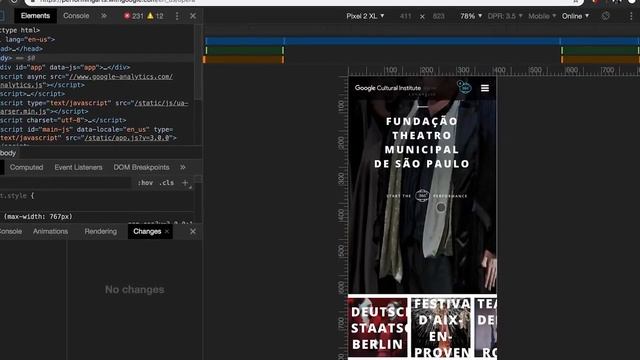
Task: Select the body breadcrumb item
Action: point(8,153)
